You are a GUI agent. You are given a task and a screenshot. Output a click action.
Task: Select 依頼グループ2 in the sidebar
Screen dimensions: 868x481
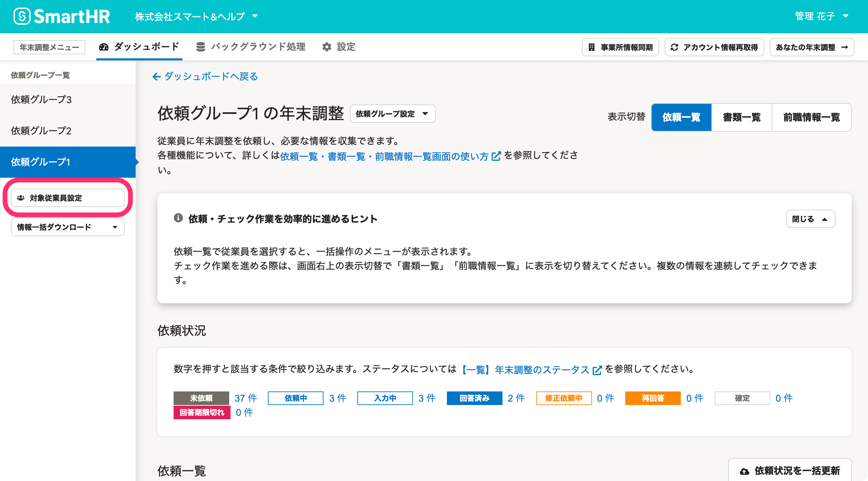point(68,131)
